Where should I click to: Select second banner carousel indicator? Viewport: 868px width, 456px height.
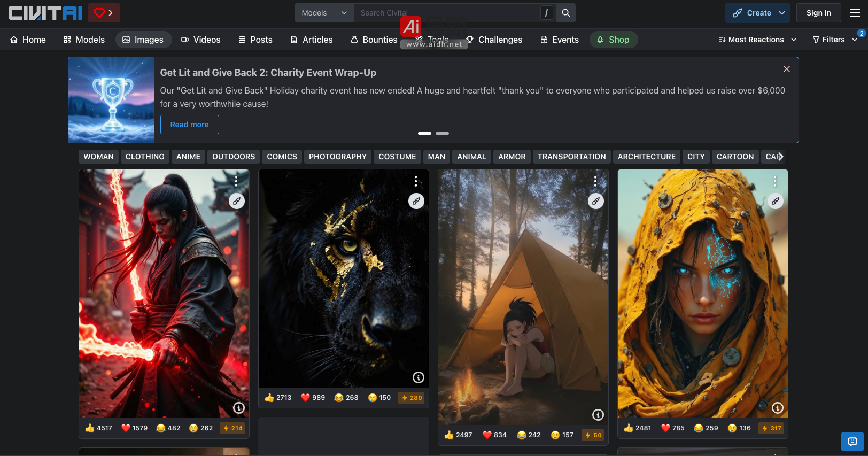pyautogui.click(x=442, y=133)
